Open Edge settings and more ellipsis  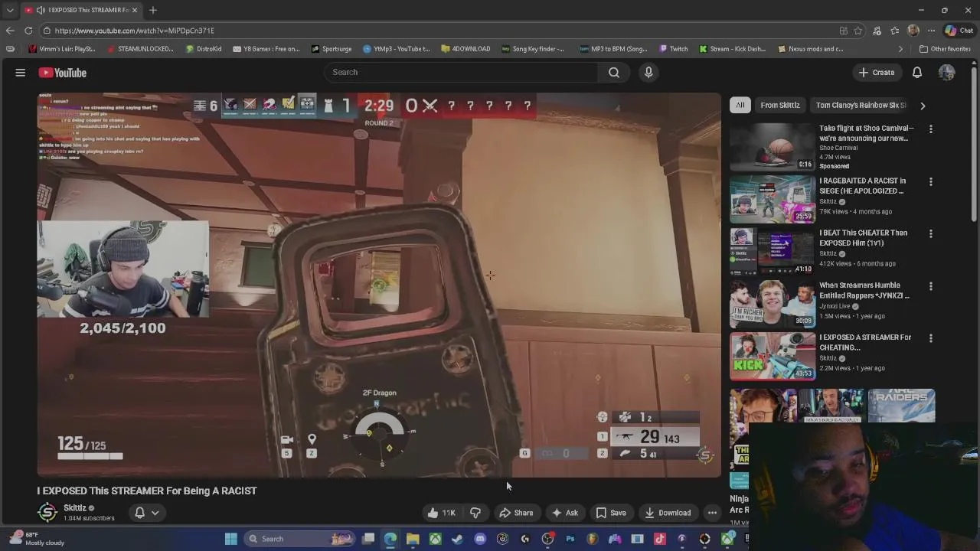pyautogui.click(x=931, y=31)
